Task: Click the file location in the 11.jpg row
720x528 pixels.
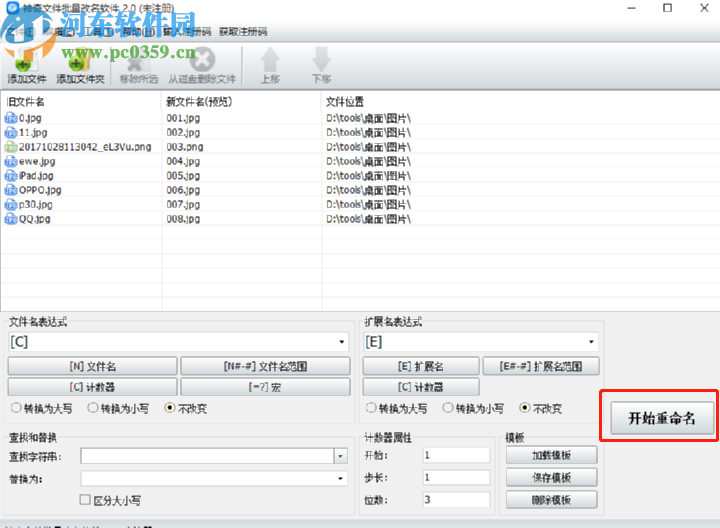Action: point(368,133)
